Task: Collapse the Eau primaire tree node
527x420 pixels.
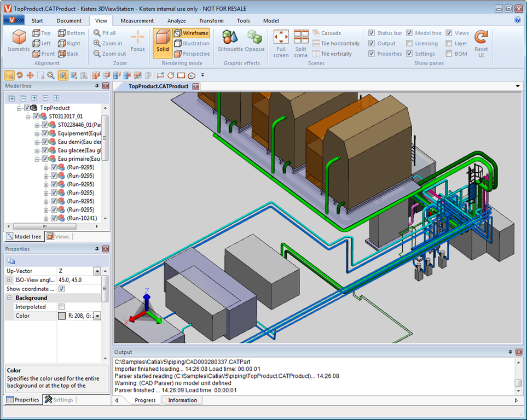Action: (x=38, y=159)
